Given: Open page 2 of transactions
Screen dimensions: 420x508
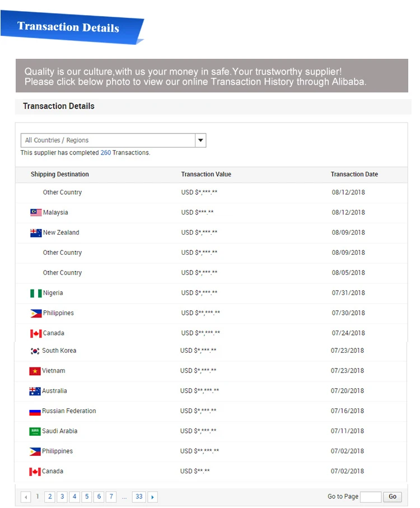Looking at the screenshot, I should tap(50, 497).
